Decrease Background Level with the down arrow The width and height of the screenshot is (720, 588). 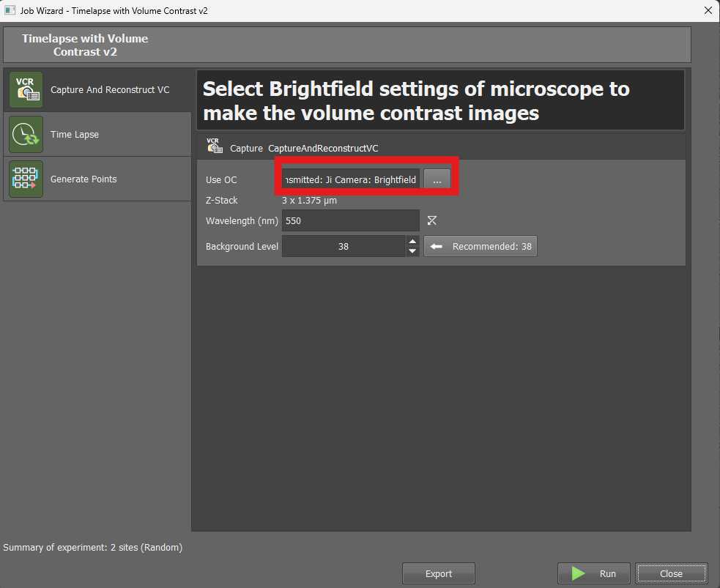click(412, 251)
